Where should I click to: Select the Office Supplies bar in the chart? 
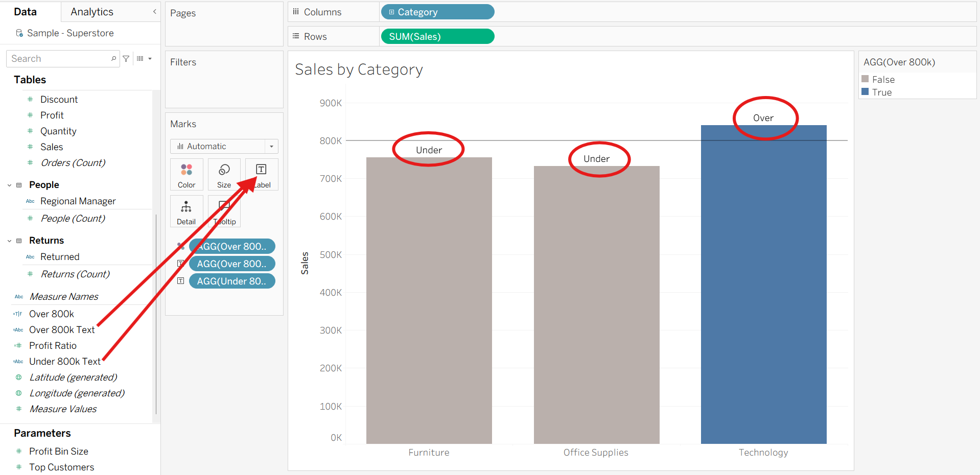pyautogui.click(x=596, y=305)
